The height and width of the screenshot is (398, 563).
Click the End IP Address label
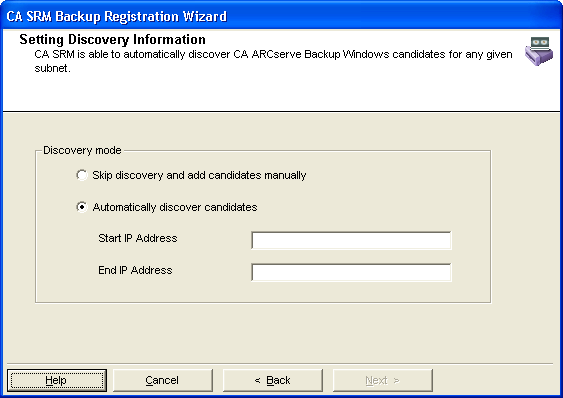(x=135, y=270)
